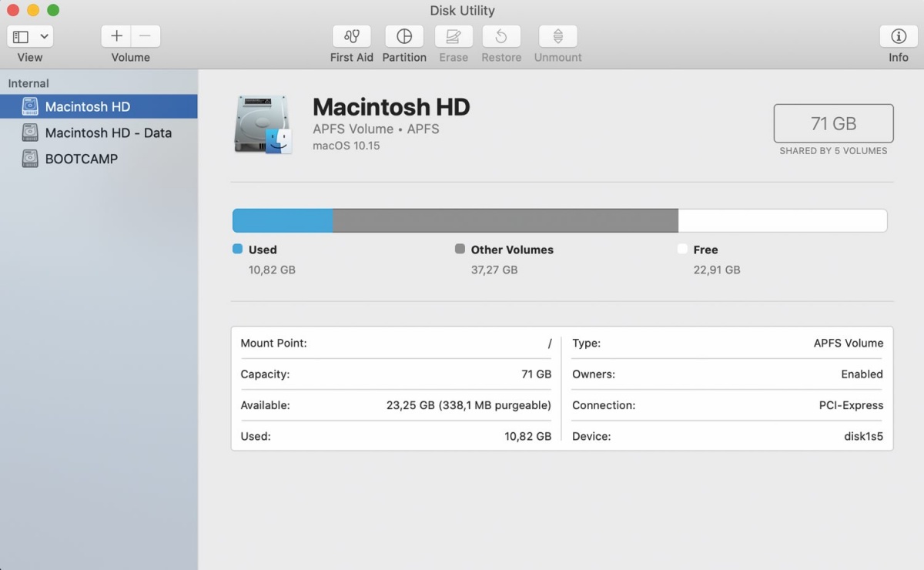This screenshot has width=924, height=570.
Task: Click the Used '10,82 GB' table value
Action: pyautogui.click(x=528, y=436)
